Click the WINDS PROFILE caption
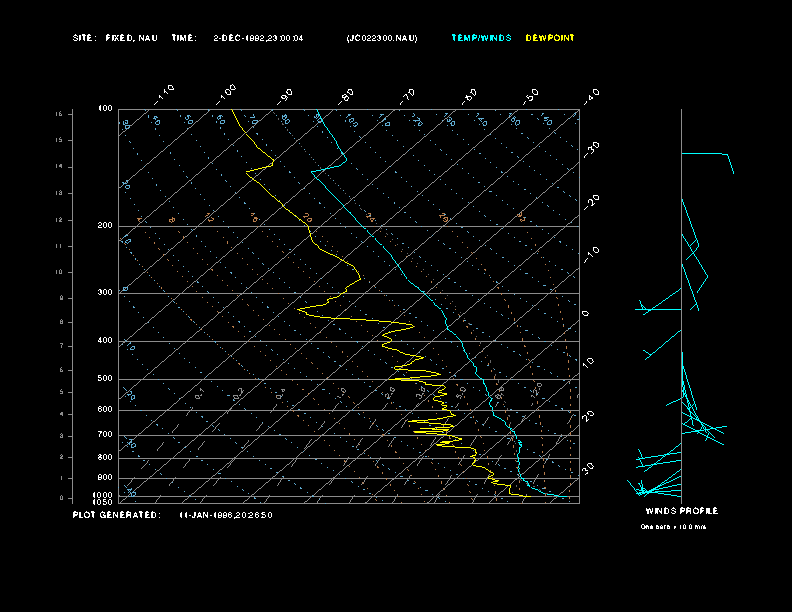792x612 pixels. [681, 511]
